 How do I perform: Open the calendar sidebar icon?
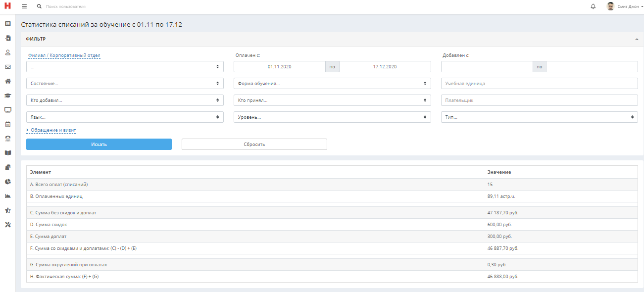(x=8, y=124)
